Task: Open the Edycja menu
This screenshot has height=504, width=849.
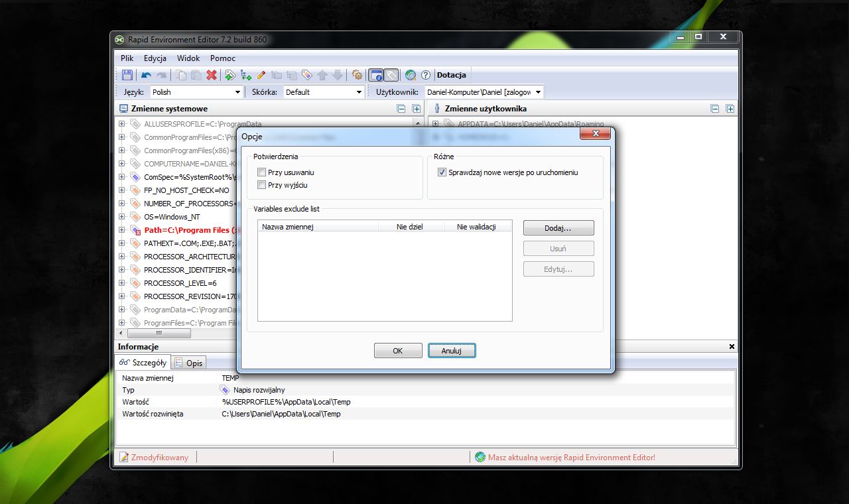Action: (x=155, y=58)
